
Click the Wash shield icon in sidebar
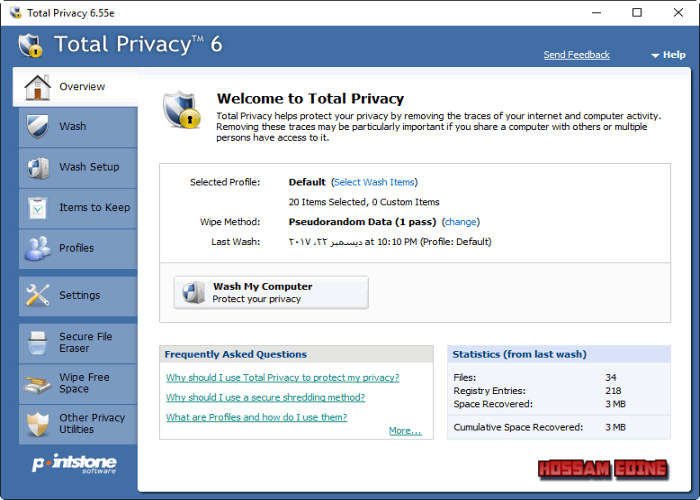pos(38,127)
